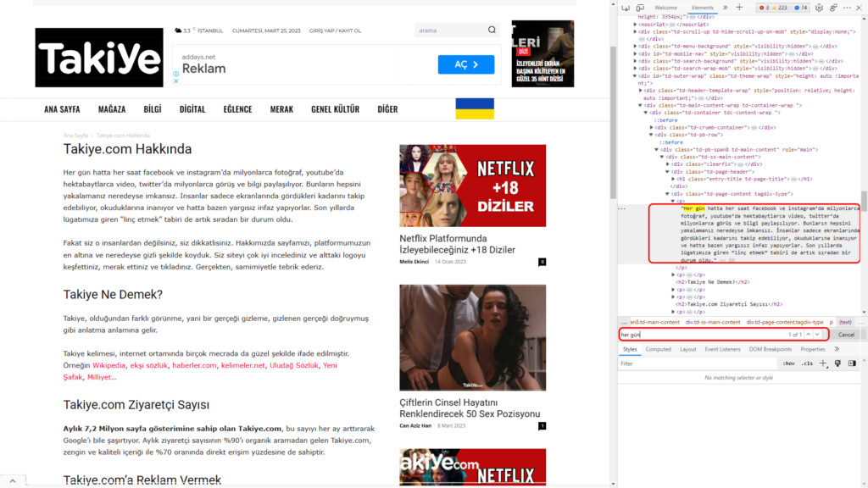Expand the td-crumb-container div node
The height and width of the screenshot is (488, 868).
pos(652,127)
